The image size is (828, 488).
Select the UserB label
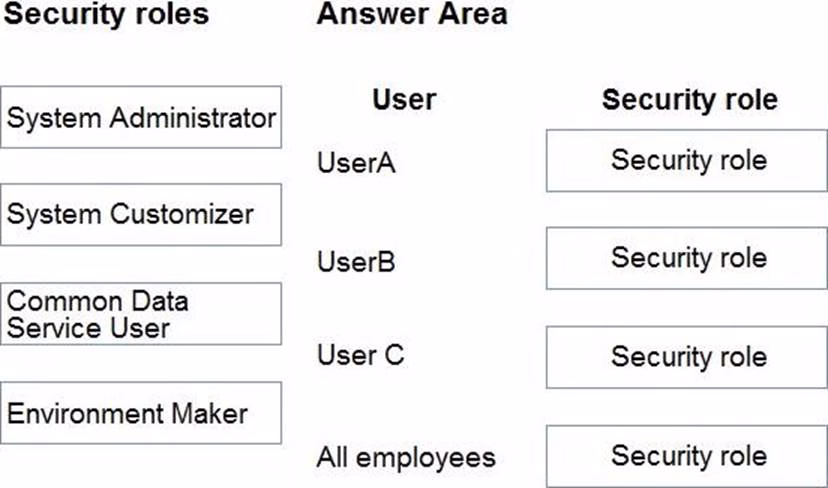point(356,262)
